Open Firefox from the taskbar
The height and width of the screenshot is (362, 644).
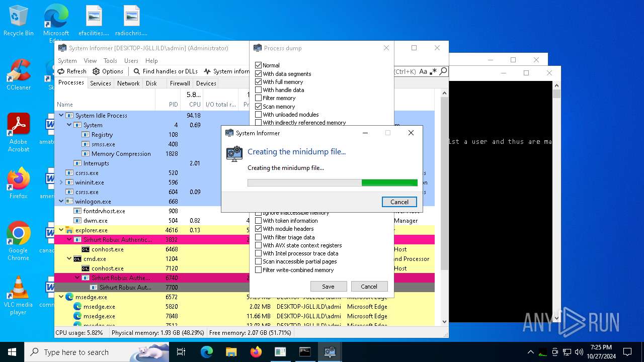coord(256,352)
